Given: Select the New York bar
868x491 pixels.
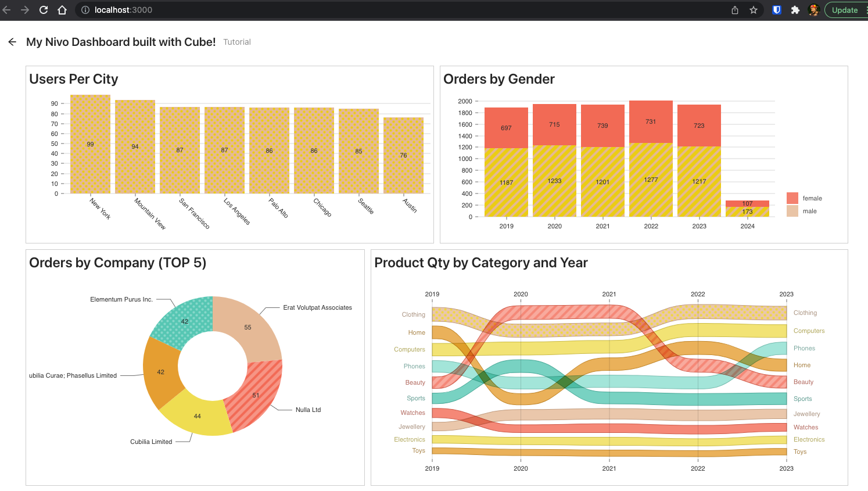Looking at the screenshot, I should (x=90, y=144).
